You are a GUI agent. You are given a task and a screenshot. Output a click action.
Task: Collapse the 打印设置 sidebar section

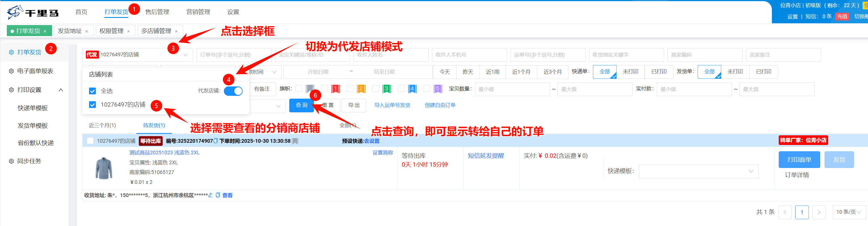point(61,90)
